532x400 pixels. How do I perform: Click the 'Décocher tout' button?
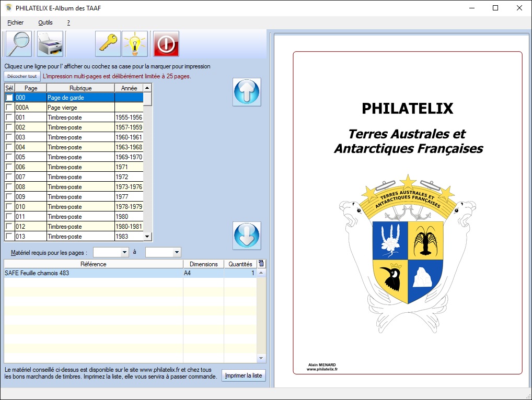point(22,76)
